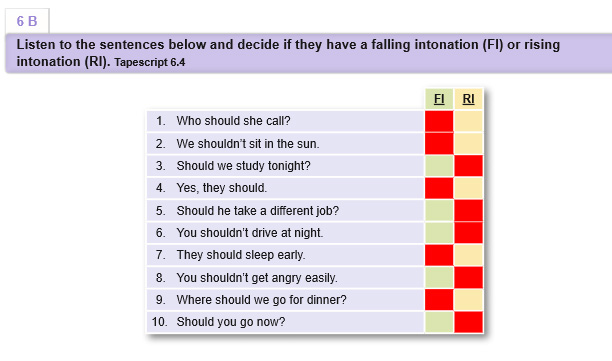
Task: Pick FI cell for 'Should we study tonight?'
Action: [x=439, y=166]
